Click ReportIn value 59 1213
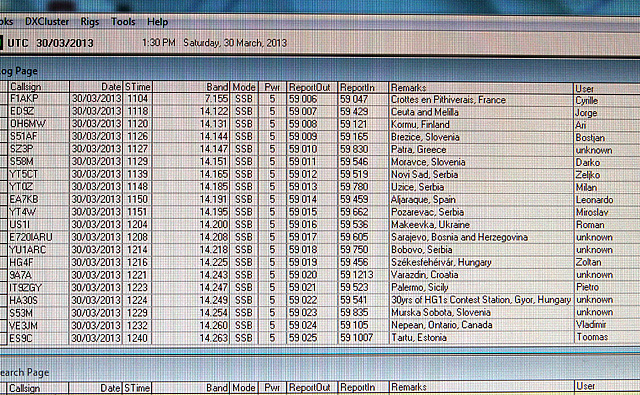 click(x=357, y=275)
